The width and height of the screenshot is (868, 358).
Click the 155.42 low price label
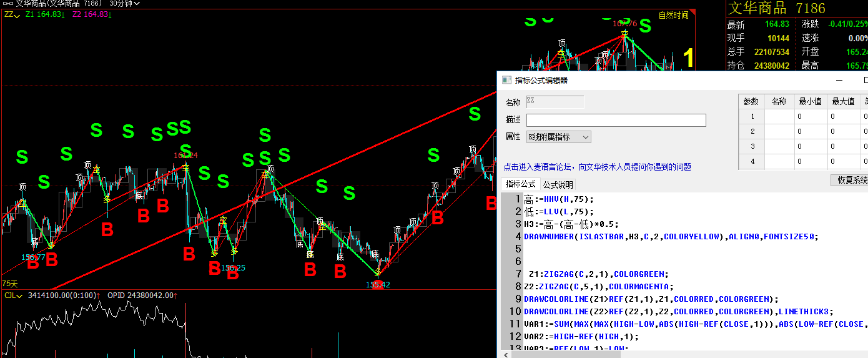click(378, 284)
